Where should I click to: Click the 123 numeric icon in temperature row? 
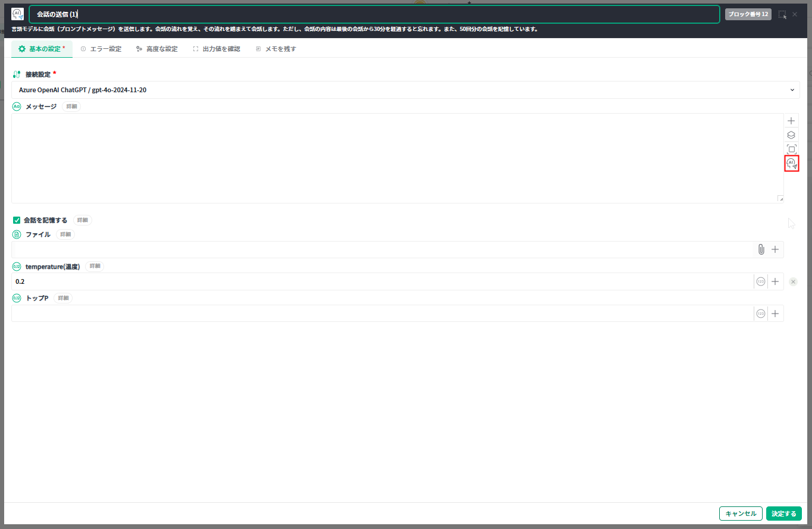pos(761,281)
